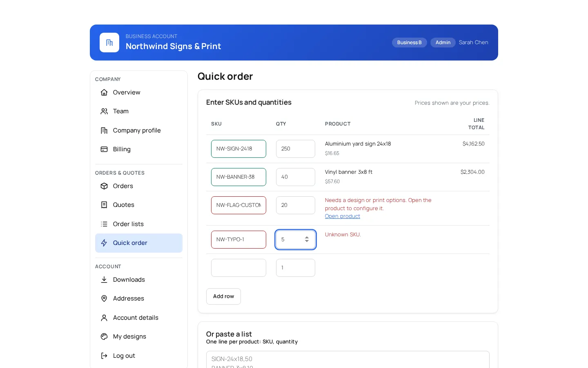The height and width of the screenshot is (368, 588).
Task: Click the Order lists icon
Action: pyautogui.click(x=104, y=224)
